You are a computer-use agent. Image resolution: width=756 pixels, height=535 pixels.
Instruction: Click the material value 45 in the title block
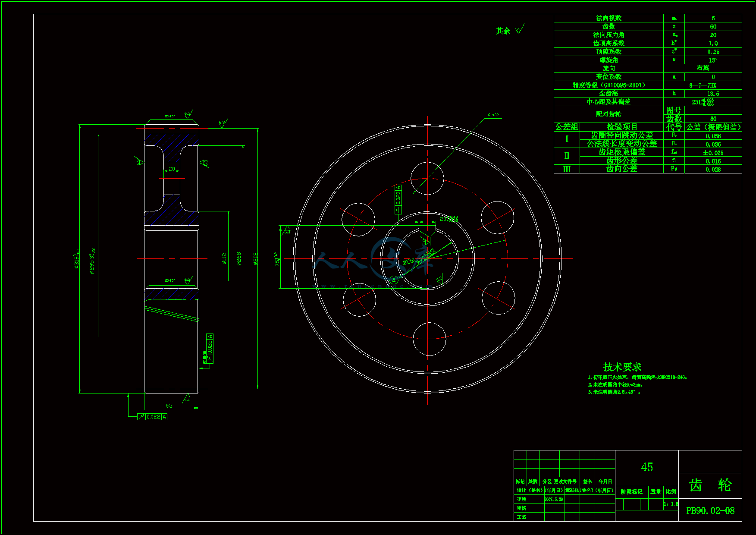(647, 467)
